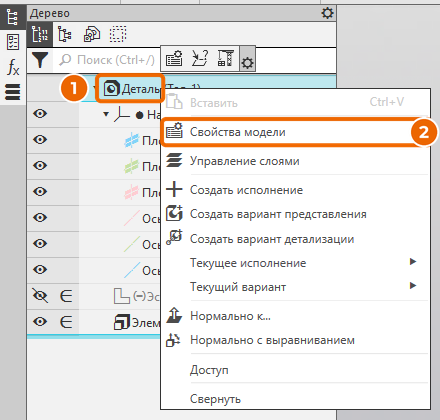This screenshot has height=420, width=440.
Task: Toggle eye icon of the red axis row
Action: 40,217
